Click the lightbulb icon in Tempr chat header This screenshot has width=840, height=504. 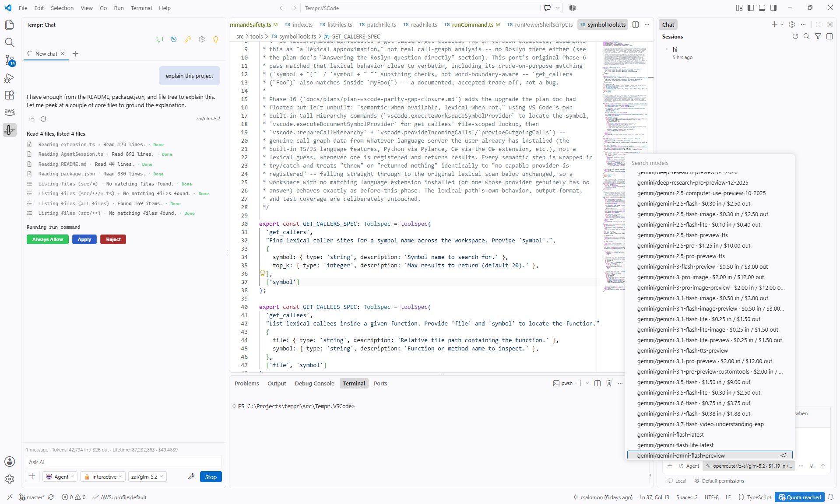(x=216, y=39)
